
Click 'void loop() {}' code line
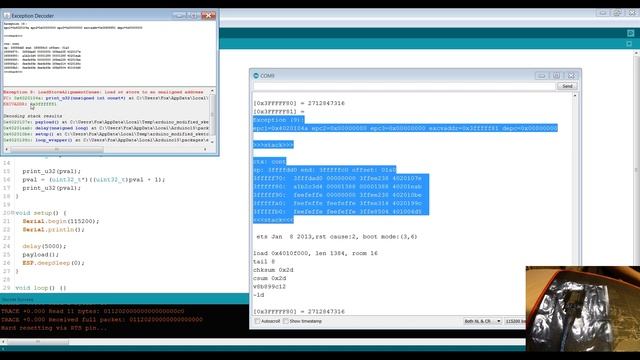click(40, 288)
